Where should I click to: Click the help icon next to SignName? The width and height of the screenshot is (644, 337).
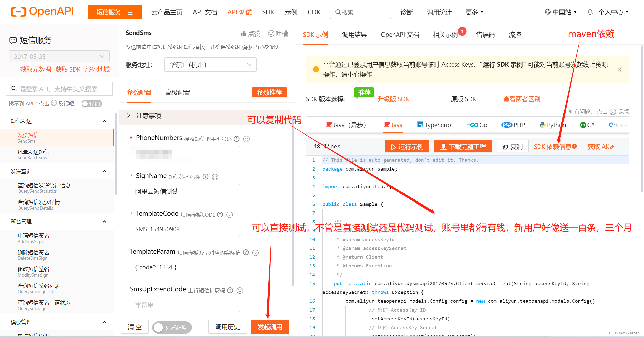[205, 176]
